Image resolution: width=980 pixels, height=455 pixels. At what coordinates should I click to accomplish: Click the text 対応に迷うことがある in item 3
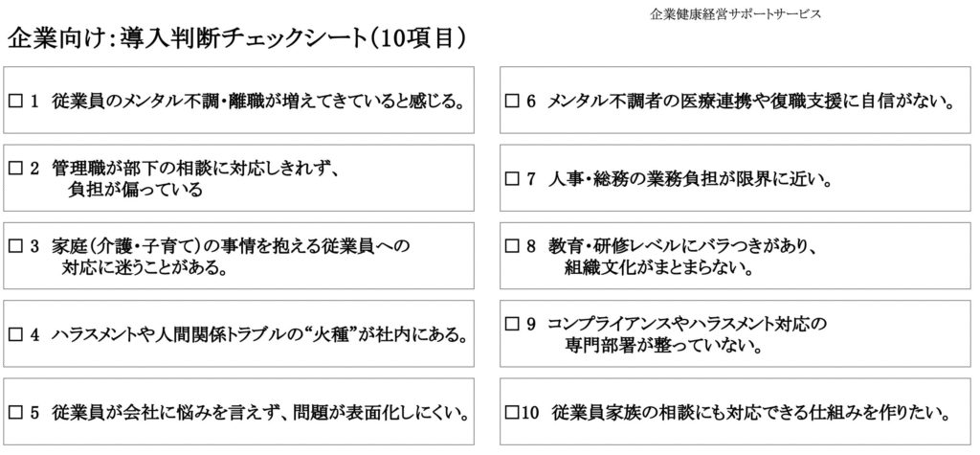pyautogui.click(x=144, y=268)
